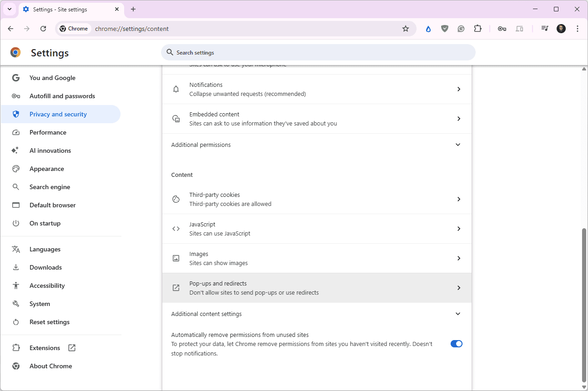Click the Search settings field
This screenshot has height=391, width=588.
[318, 52]
